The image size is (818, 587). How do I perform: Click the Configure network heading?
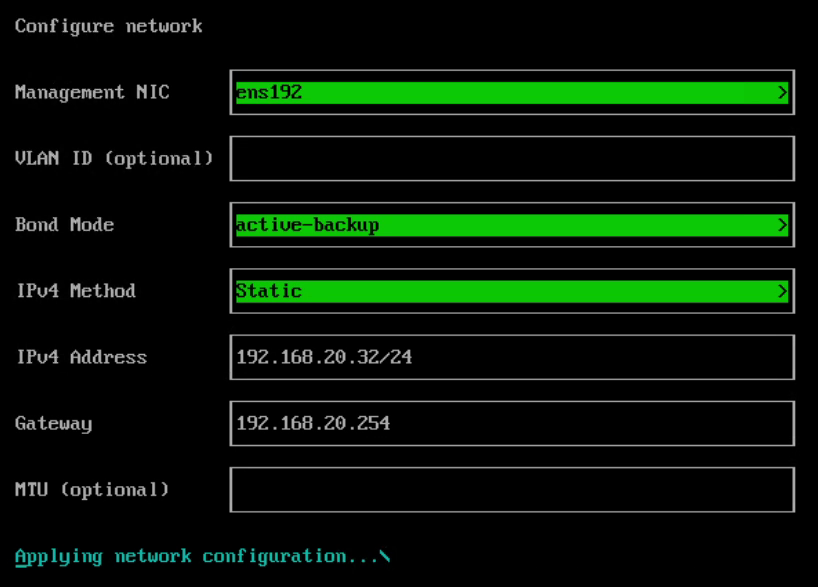point(109,27)
